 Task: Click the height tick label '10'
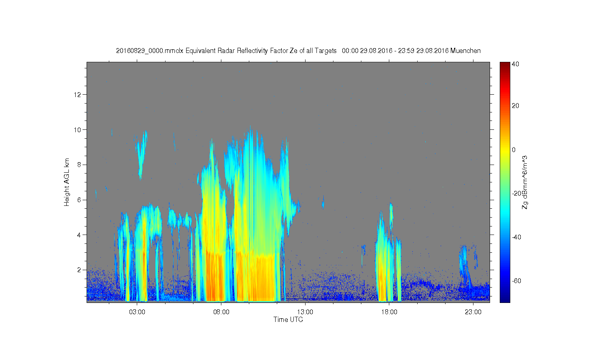[78, 130]
